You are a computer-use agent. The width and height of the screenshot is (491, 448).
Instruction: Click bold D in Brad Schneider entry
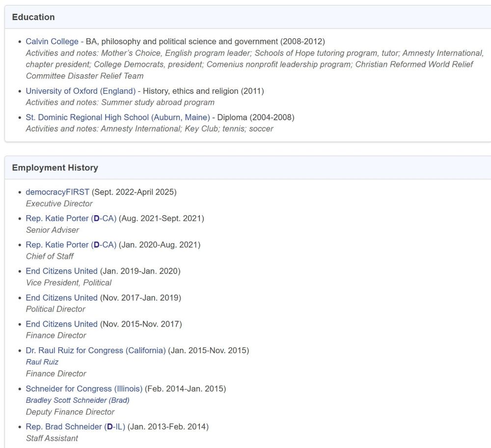pyautogui.click(x=109, y=426)
